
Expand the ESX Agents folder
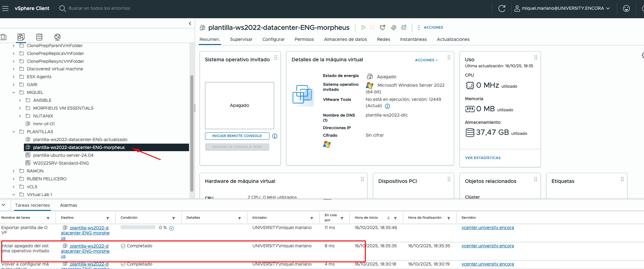click(x=14, y=77)
